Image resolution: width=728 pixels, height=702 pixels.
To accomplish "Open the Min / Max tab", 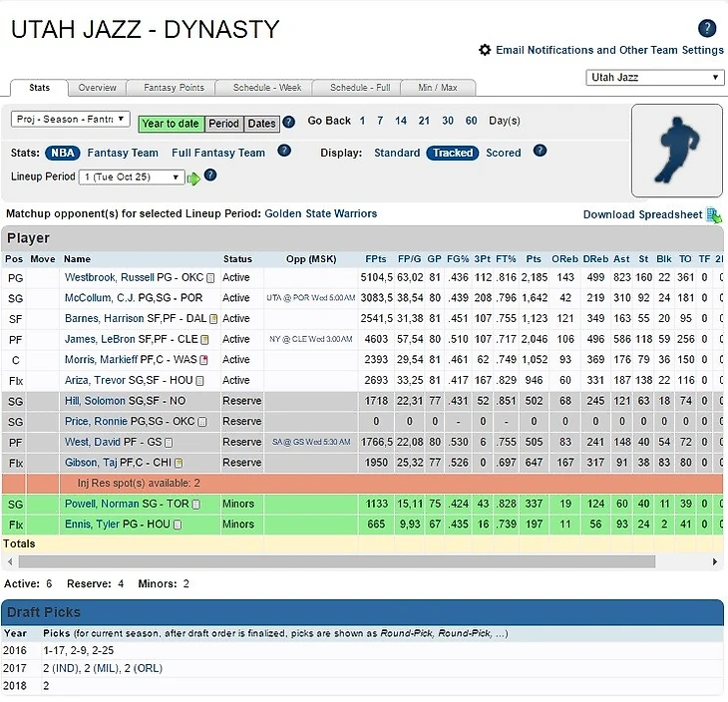I will pos(438,88).
